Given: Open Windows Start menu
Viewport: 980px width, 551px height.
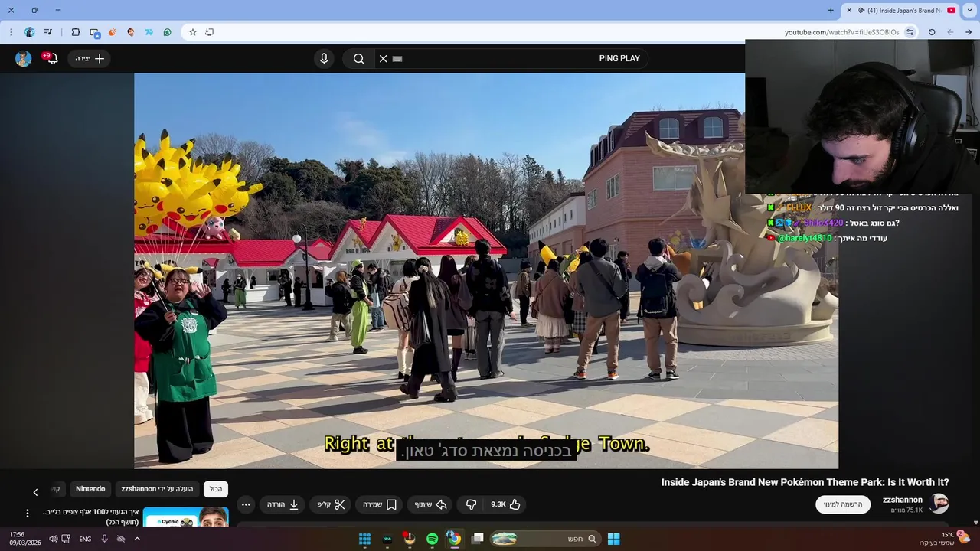Looking at the screenshot, I should (x=613, y=539).
